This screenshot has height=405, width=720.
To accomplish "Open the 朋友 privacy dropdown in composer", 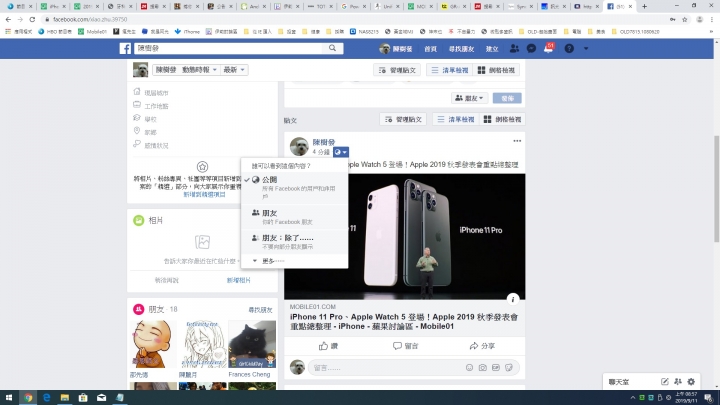I will 469,98.
